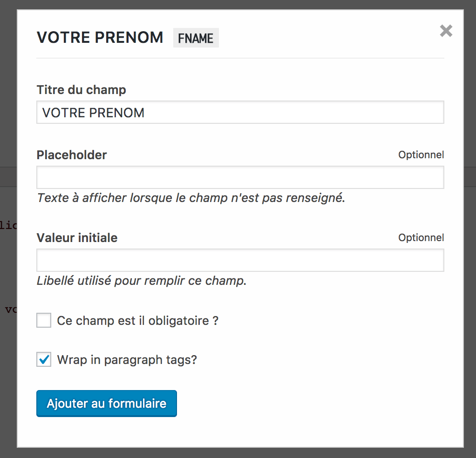Click the close X icon on the dialog
476x458 pixels.
pos(446,31)
